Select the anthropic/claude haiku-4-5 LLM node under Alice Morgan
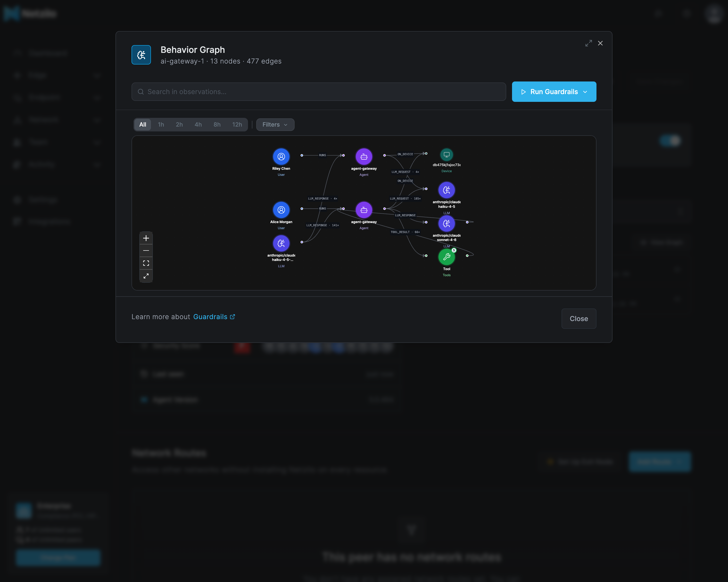The height and width of the screenshot is (582, 728). [281, 243]
